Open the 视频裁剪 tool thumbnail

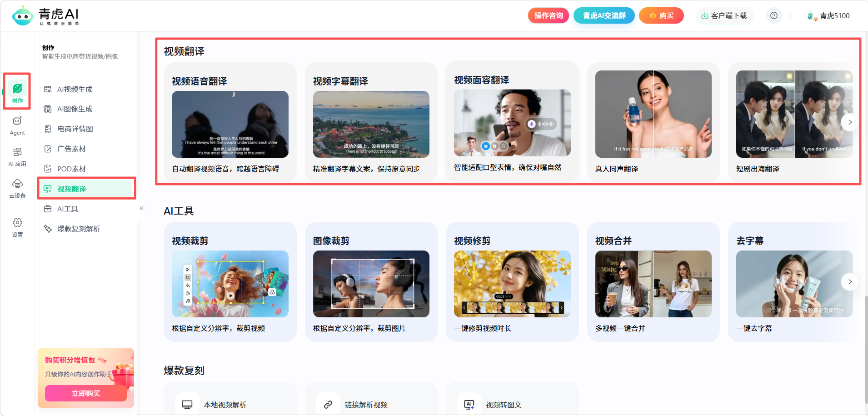(230, 284)
